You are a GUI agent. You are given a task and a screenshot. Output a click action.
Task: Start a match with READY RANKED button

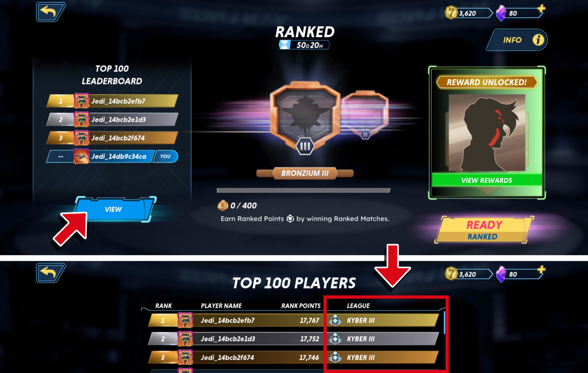[484, 230]
